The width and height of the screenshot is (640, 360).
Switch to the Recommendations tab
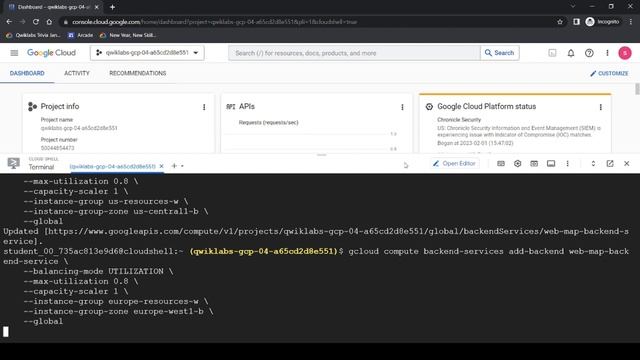coord(138,73)
